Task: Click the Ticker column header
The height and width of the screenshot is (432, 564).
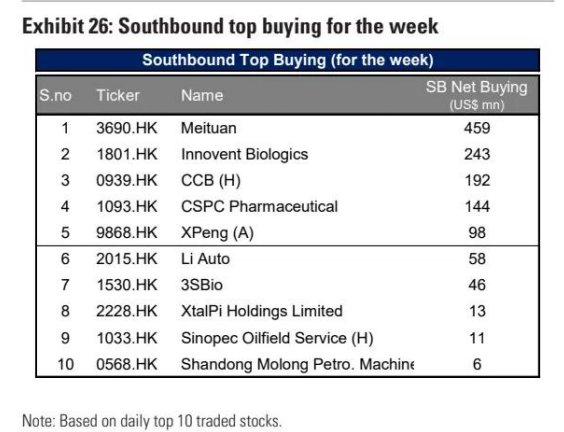Action: (x=118, y=95)
